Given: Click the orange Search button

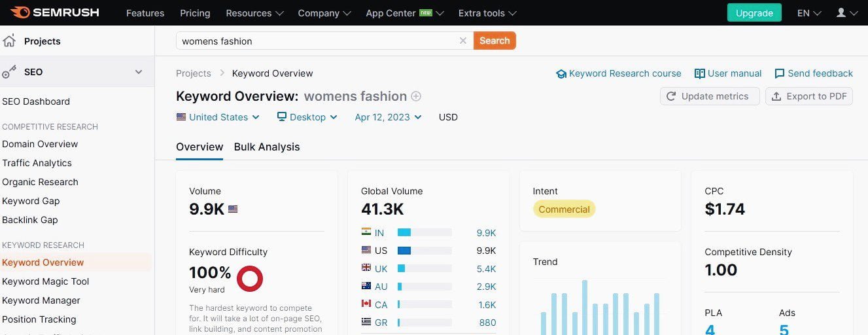Looking at the screenshot, I should pos(495,41).
